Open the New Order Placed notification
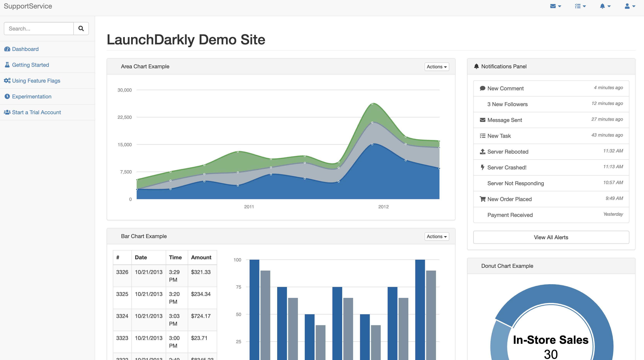This screenshot has width=644, height=360. [x=551, y=199]
